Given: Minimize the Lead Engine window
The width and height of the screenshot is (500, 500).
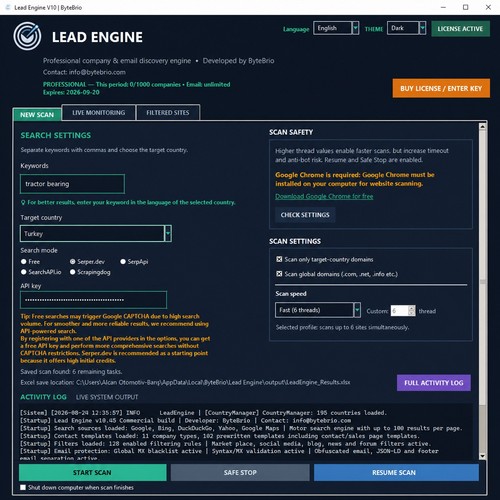Looking at the screenshot, I should [443, 7].
